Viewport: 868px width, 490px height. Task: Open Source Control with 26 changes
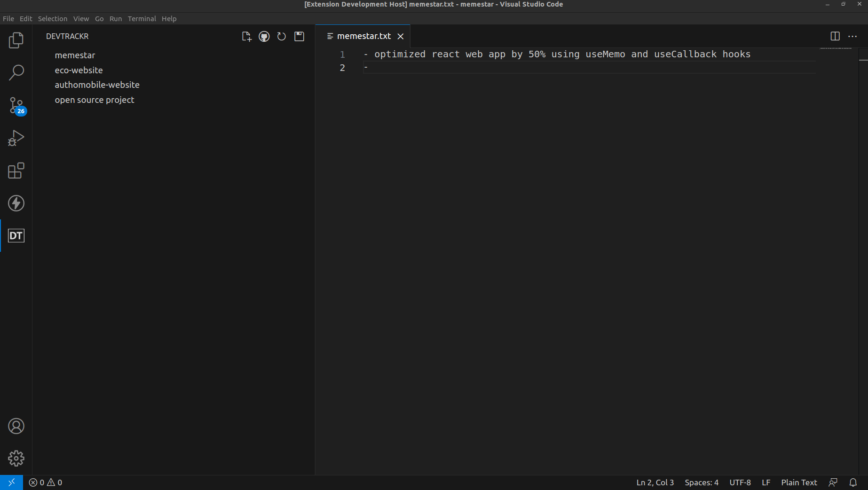(x=16, y=106)
